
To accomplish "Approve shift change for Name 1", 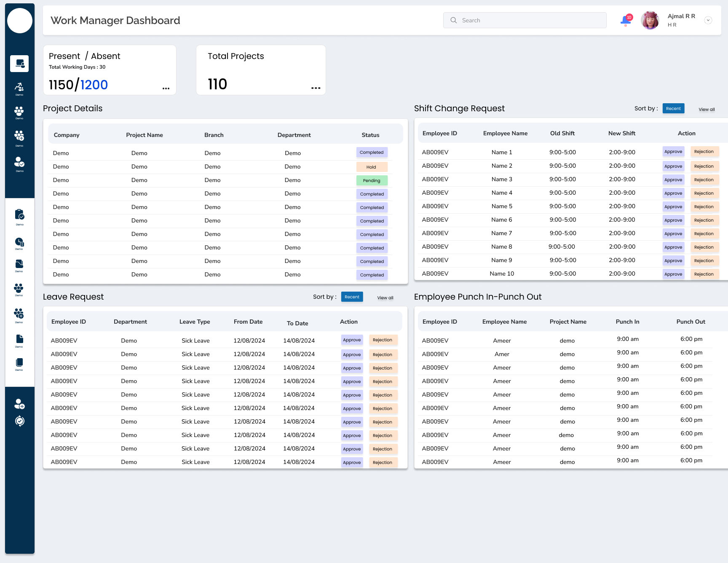I will click(673, 152).
